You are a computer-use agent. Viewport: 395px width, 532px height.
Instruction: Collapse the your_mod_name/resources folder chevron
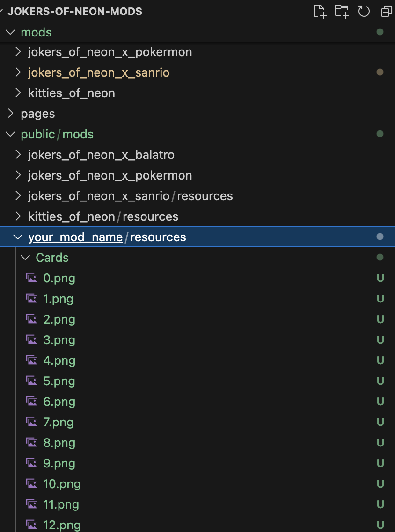18,237
